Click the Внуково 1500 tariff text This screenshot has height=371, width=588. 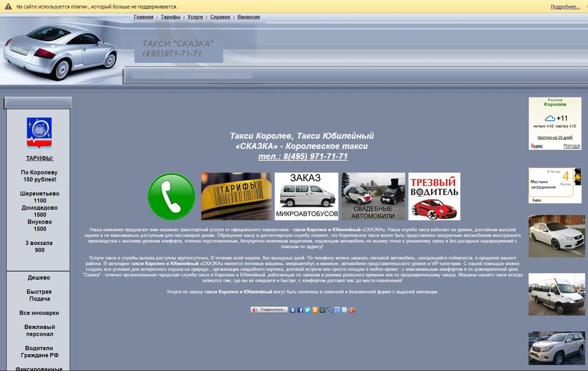click(40, 225)
